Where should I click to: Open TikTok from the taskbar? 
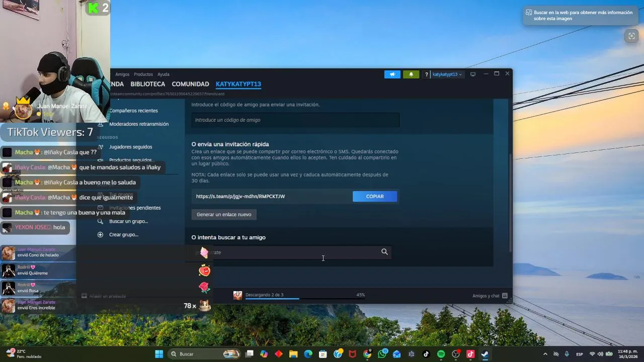[426, 354]
